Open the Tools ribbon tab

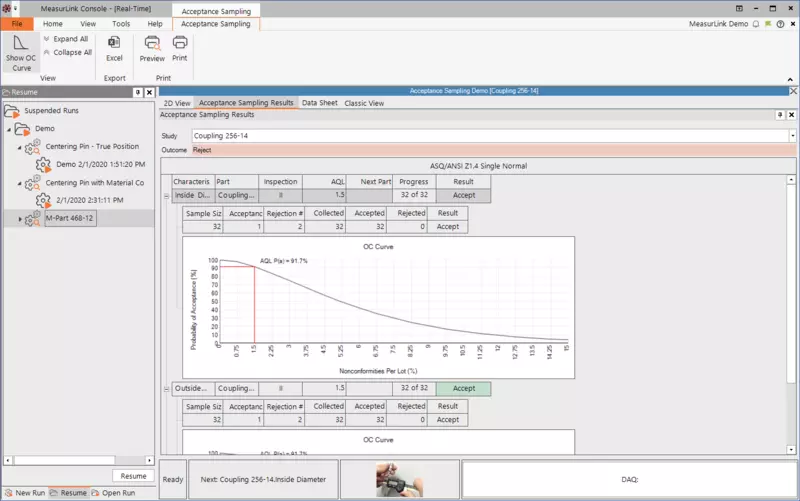tap(121, 23)
